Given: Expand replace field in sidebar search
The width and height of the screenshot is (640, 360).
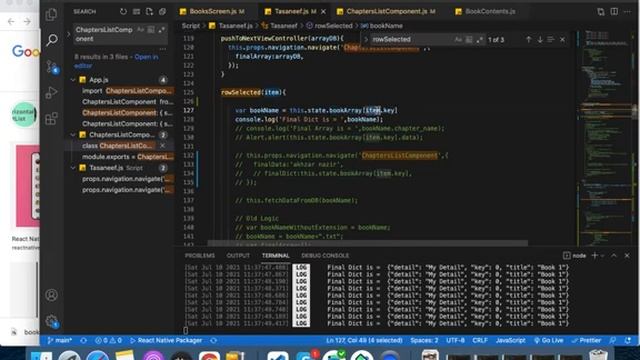Looking at the screenshot, I should (x=69, y=34).
